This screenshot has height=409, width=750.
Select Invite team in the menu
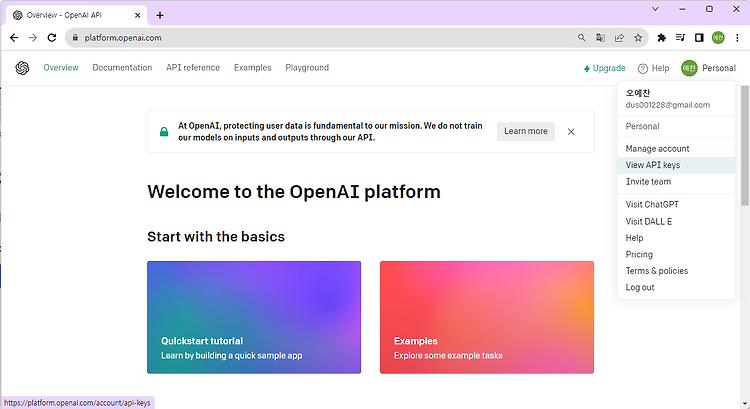tap(676, 182)
